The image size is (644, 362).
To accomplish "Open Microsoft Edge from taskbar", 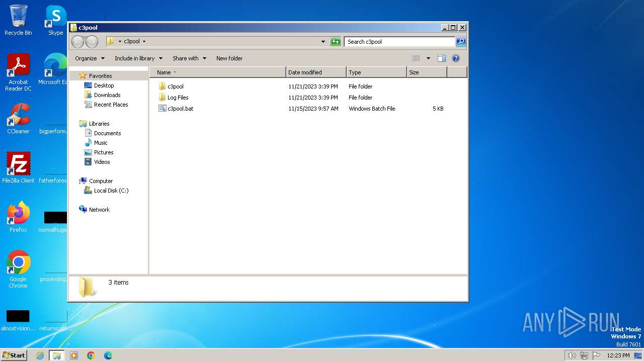I will pyautogui.click(x=108, y=355).
